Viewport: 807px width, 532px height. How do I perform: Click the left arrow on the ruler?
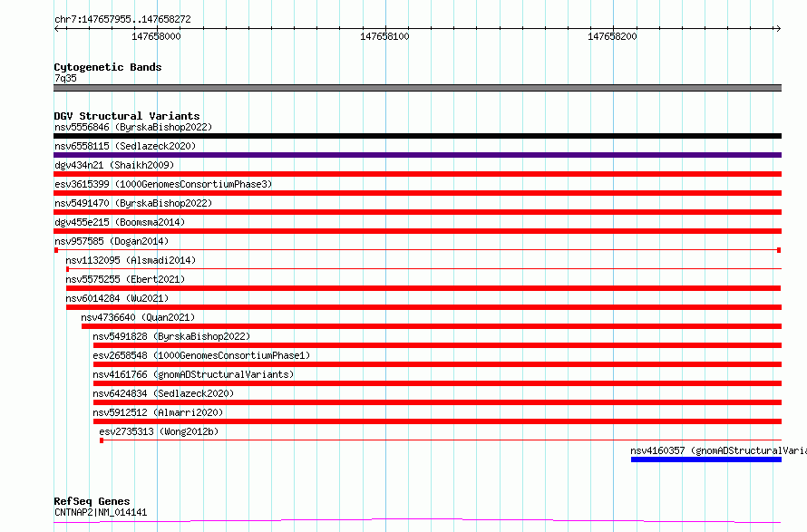(56, 28)
